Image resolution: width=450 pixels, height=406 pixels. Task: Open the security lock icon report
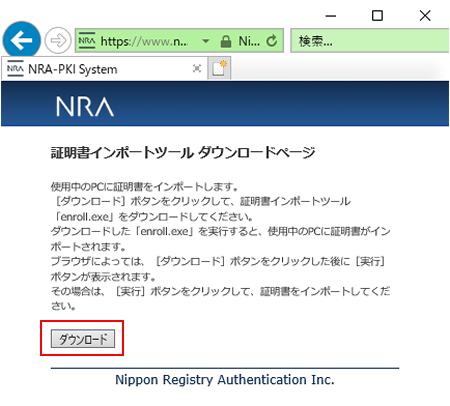(x=226, y=41)
